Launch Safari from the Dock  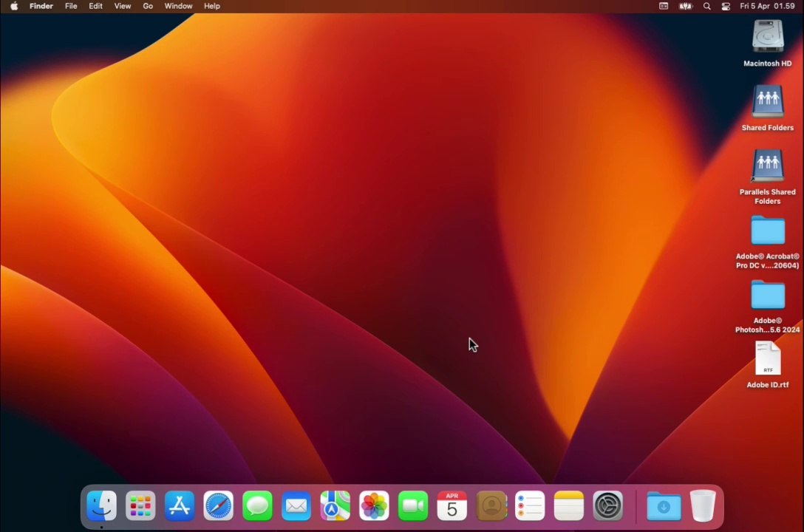pos(219,506)
